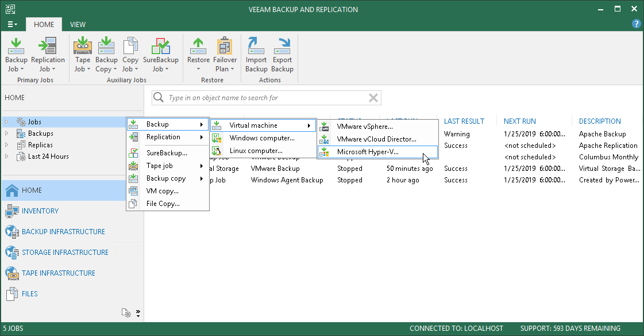Select Linux computer... submenu item
Screen dimensions: 644x336
(x=263, y=151)
